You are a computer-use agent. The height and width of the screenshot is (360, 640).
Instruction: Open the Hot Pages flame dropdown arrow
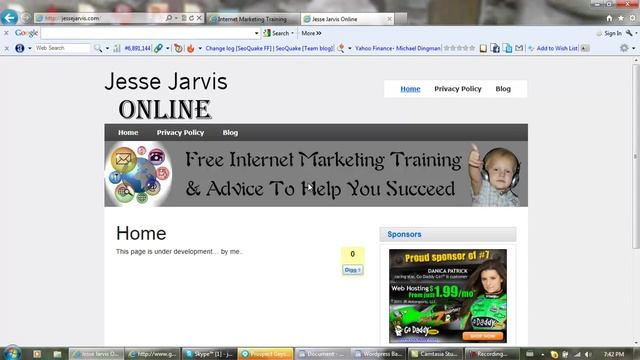click(x=200, y=48)
